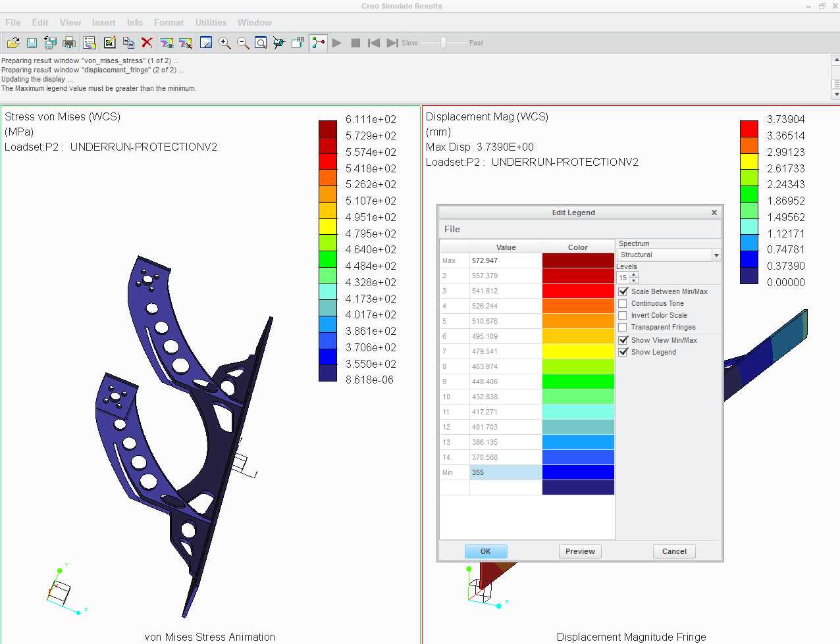840x644 pixels.
Task: Open the Insert menu
Action: coord(103,22)
